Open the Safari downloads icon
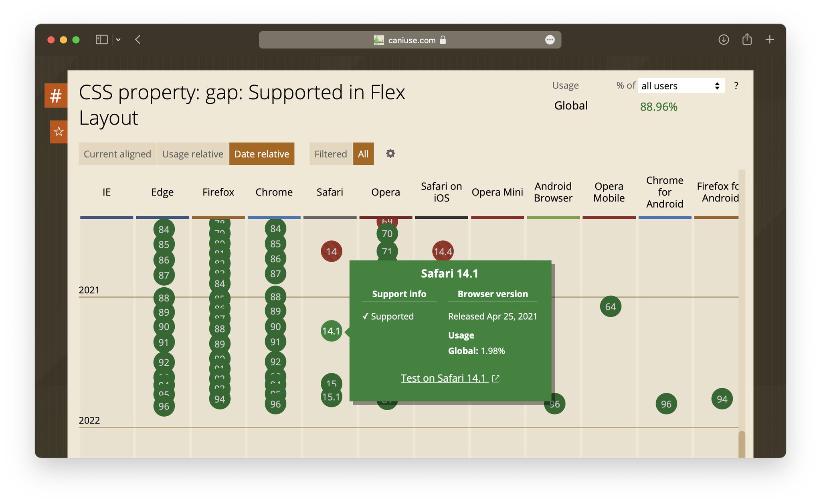The height and width of the screenshot is (504, 821). tap(724, 40)
